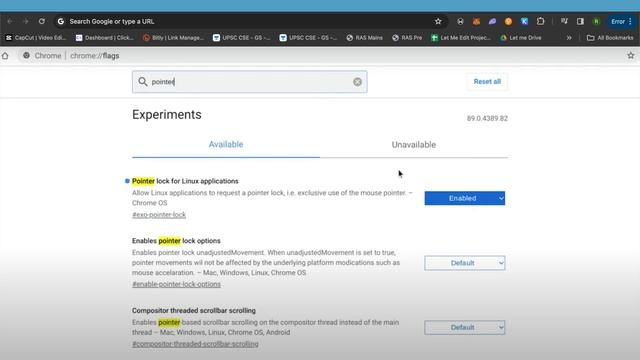The image size is (640, 360).
Task: Open the #enable-pointer-lock-options anchor link
Action: pyautogui.click(x=176, y=284)
